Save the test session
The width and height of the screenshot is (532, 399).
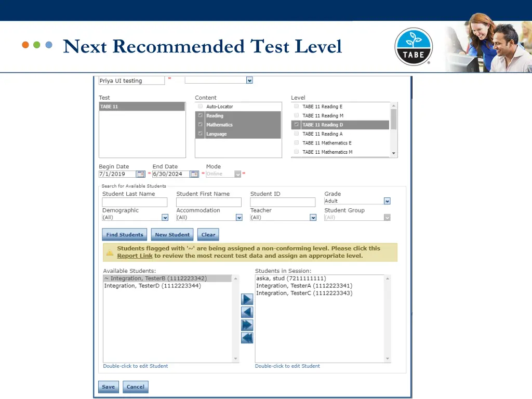(x=109, y=387)
